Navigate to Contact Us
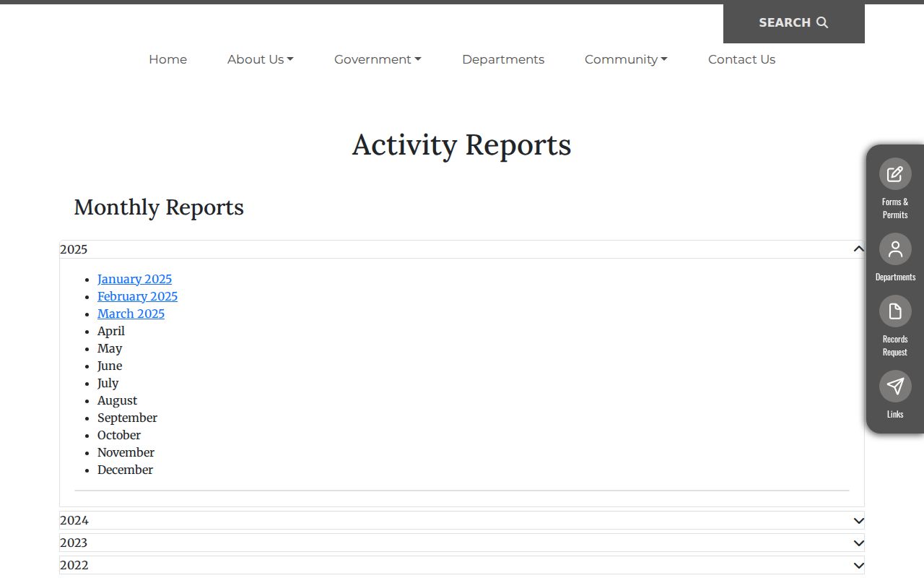924x578 pixels. 741,59
